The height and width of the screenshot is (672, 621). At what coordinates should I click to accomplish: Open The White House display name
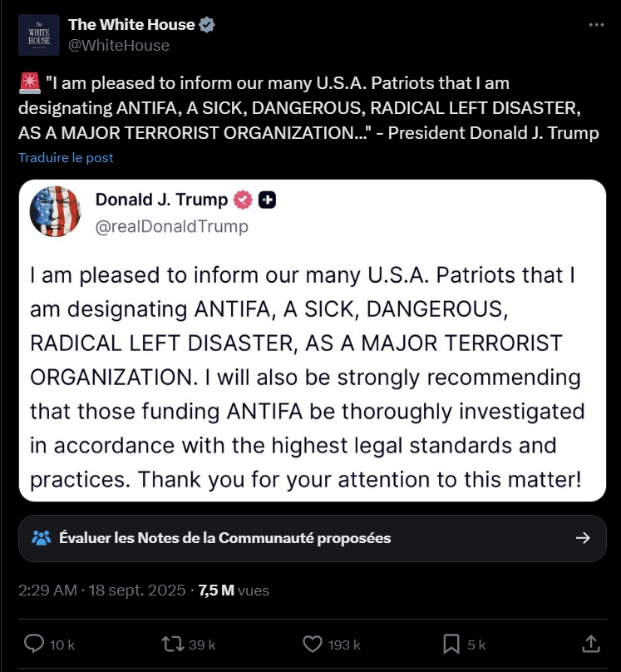click(131, 25)
